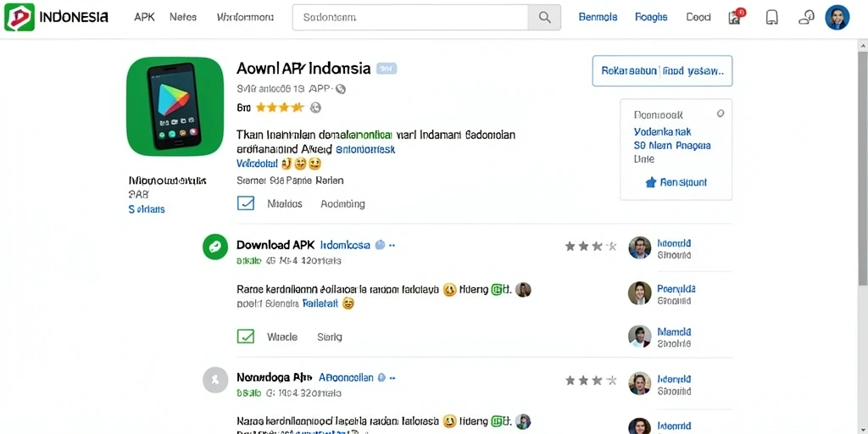Click the gray star rating of Nonudoga Ahe review

point(591,381)
